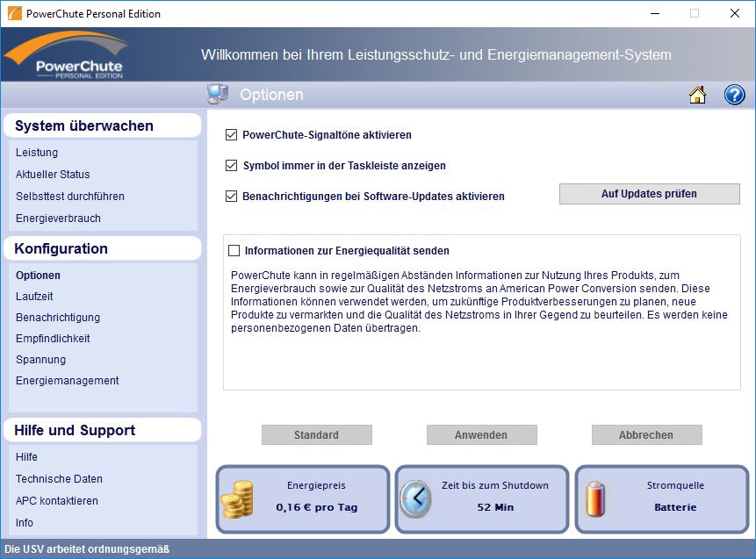The height and width of the screenshot is (559, 756).
Task: Open the Info page
Action: click(24, 523)
